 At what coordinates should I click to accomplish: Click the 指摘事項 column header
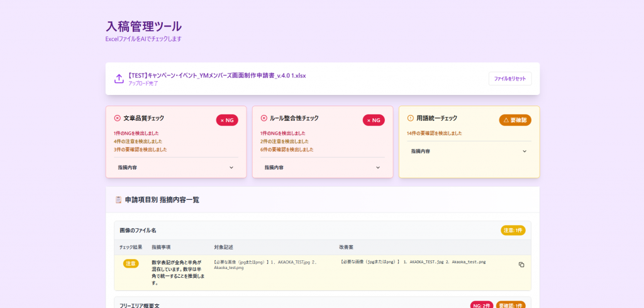tap(161, 247)
